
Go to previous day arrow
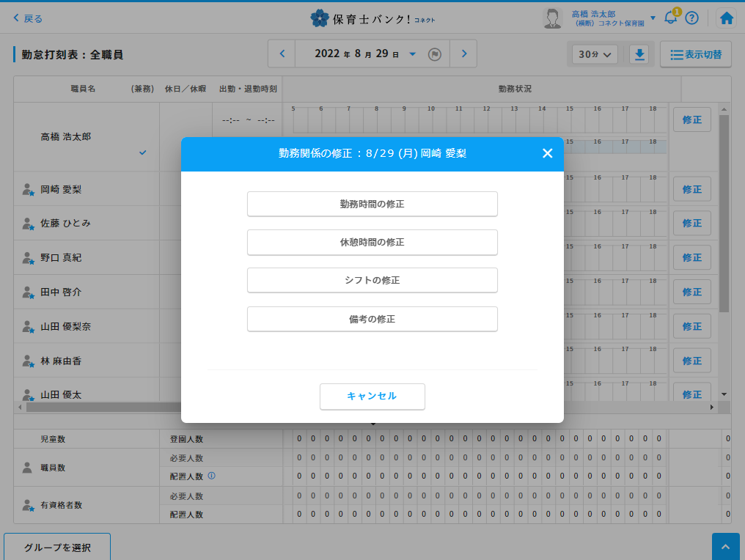coord(282,54)
